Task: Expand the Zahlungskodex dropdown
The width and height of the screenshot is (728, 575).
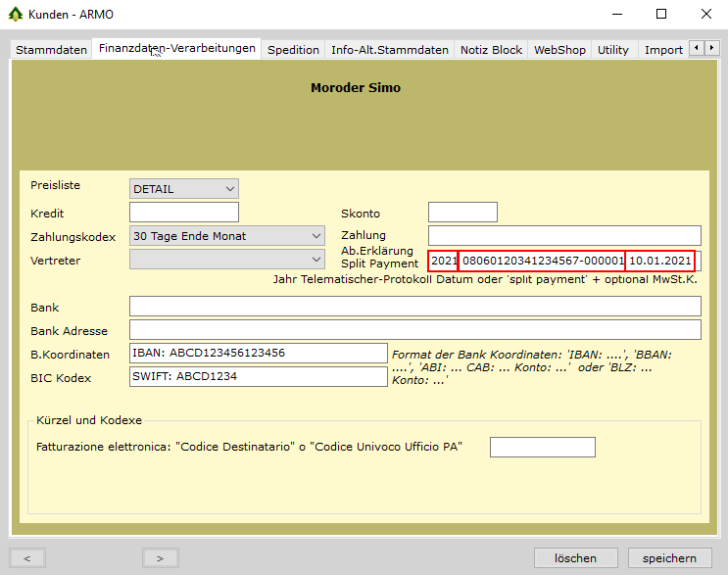Action: click(226, 236)
